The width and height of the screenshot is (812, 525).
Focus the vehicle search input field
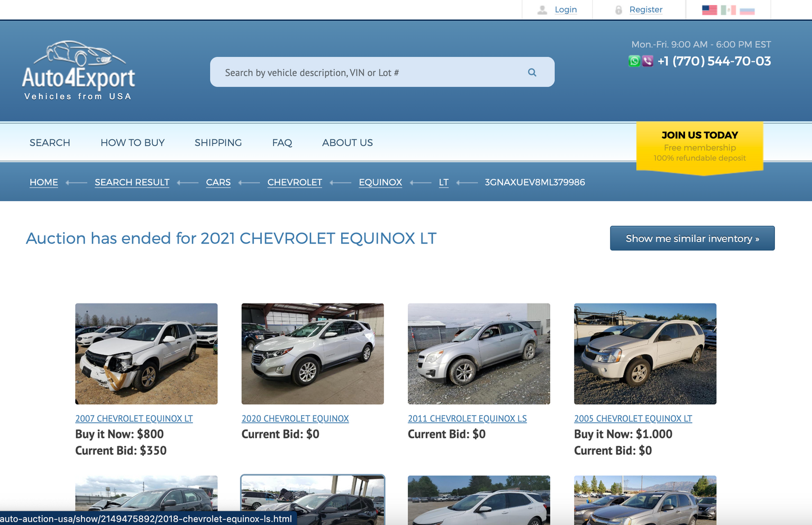point(382,72)
